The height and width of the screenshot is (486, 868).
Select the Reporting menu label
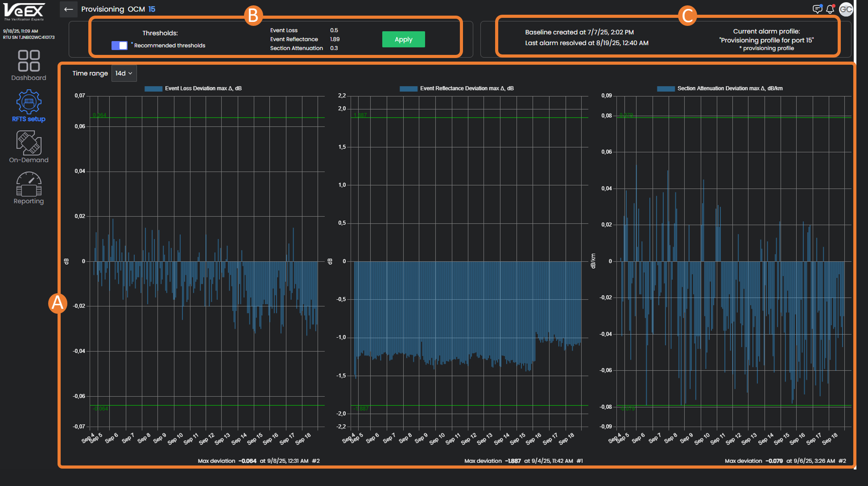tap(29, 201)
